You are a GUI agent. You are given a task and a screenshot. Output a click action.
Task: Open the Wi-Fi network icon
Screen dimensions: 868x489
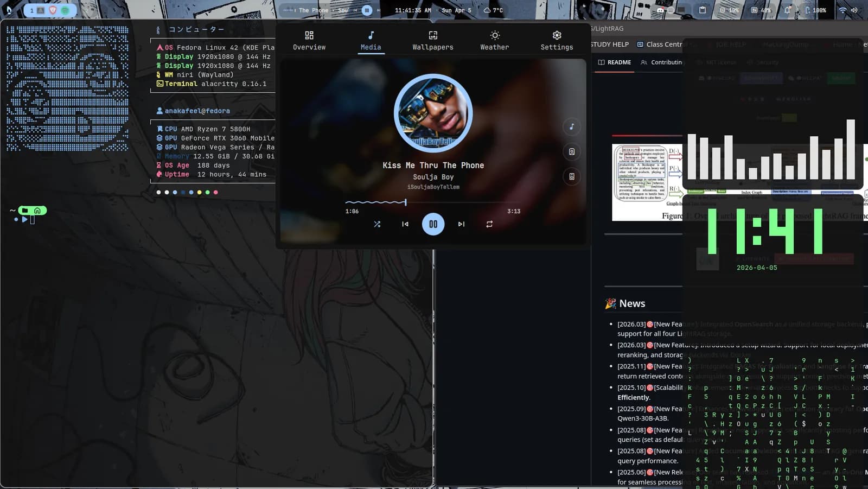click(x=843, y=10)
